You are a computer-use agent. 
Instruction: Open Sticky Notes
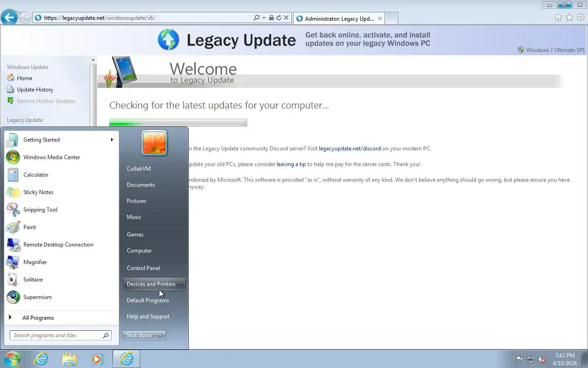point(61,192)
